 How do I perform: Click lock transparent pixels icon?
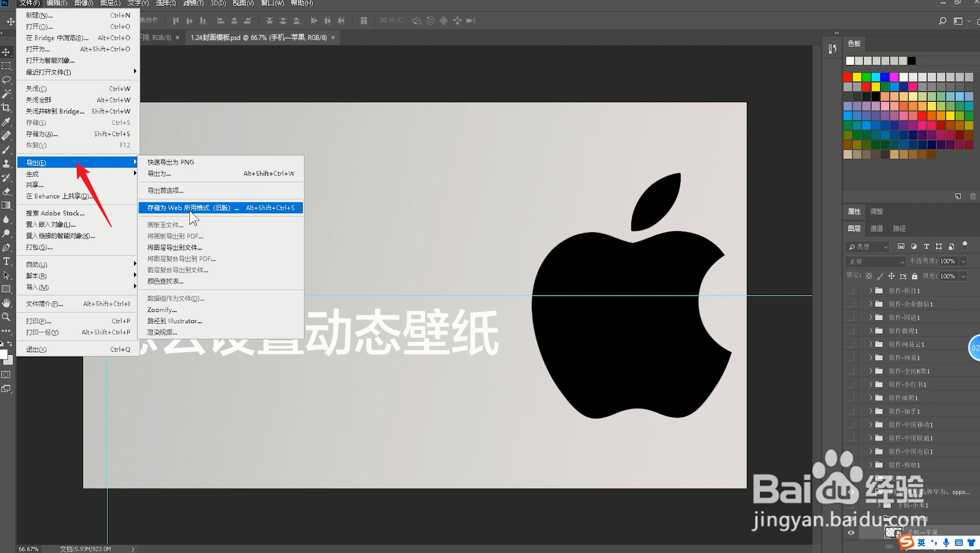coord(869,276)
